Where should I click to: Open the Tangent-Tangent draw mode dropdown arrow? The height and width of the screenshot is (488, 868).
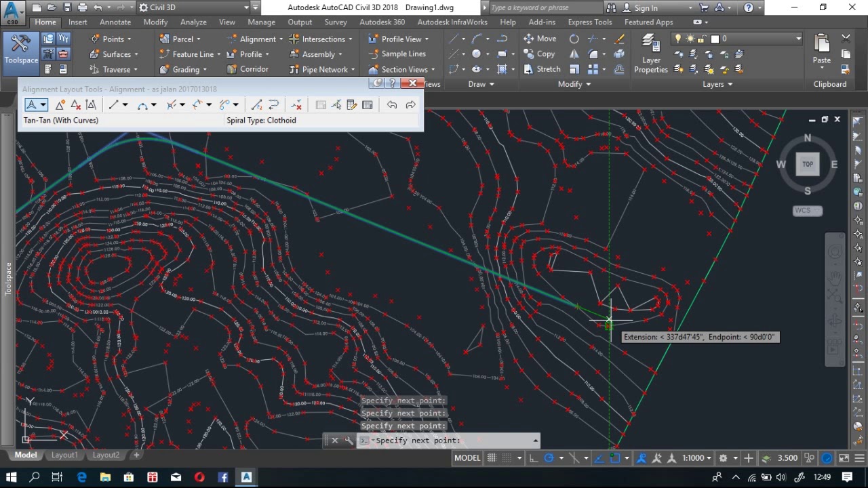point(43,104)
